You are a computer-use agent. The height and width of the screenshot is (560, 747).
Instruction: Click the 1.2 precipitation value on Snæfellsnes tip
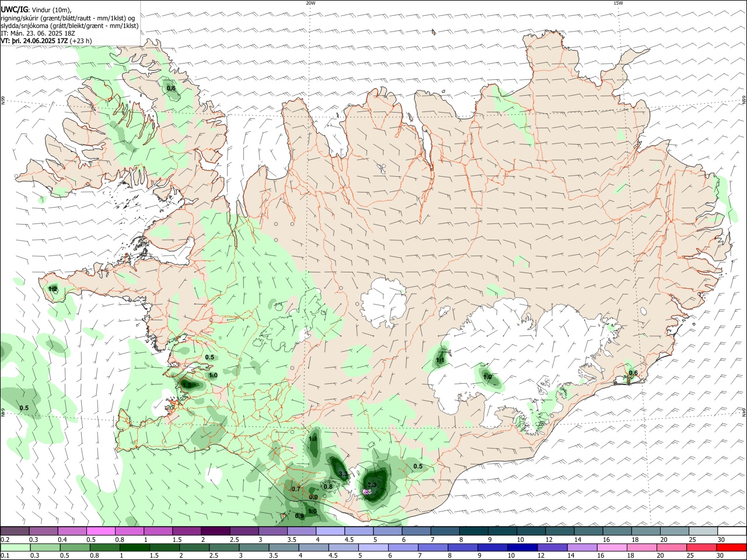(53, 289)
